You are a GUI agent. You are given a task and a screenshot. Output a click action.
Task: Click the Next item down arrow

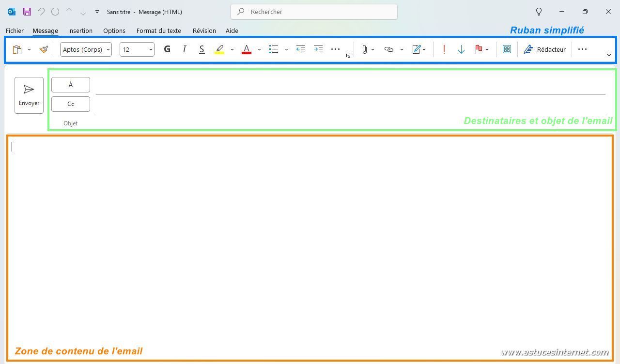83,12
